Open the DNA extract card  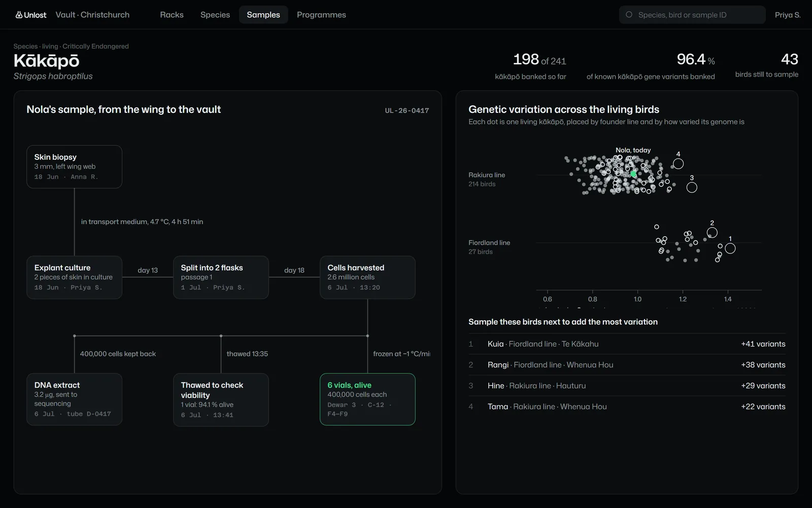74,399
